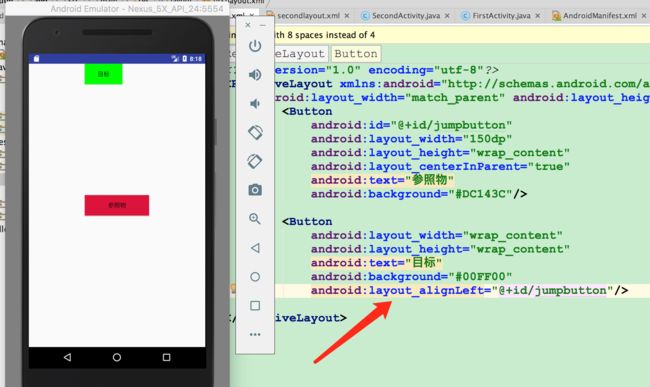Rotate emulator right with the second rotate icon
This screenshot has height=387, width=650.
point(255,161)
